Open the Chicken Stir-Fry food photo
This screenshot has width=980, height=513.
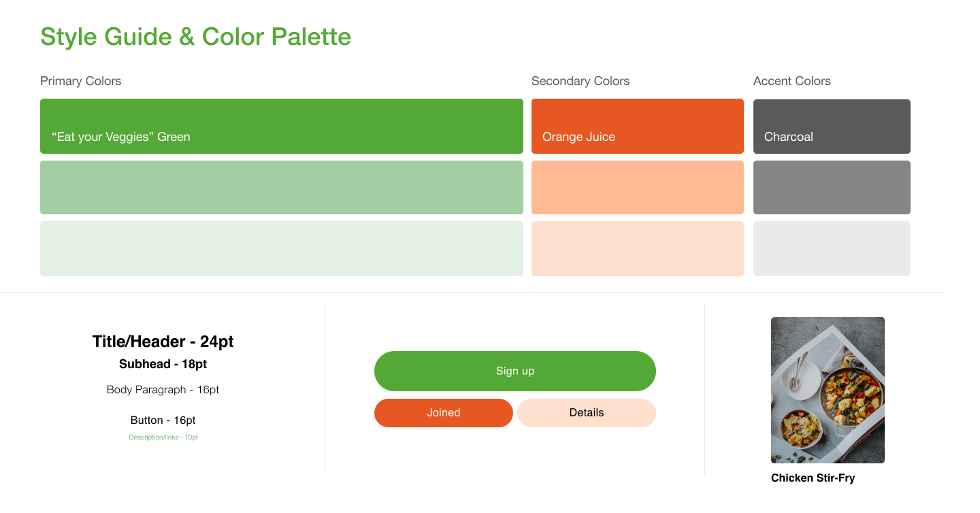point(828,390)
